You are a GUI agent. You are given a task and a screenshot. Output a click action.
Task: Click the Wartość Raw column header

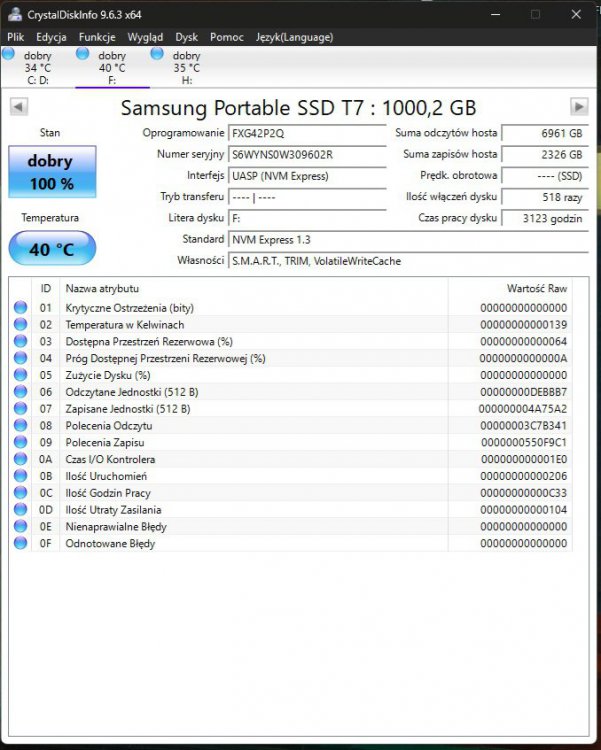(538, 288)
